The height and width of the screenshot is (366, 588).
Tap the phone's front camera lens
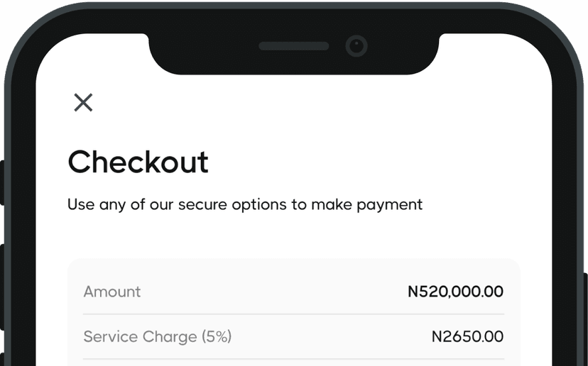click(x=356, y=47)
